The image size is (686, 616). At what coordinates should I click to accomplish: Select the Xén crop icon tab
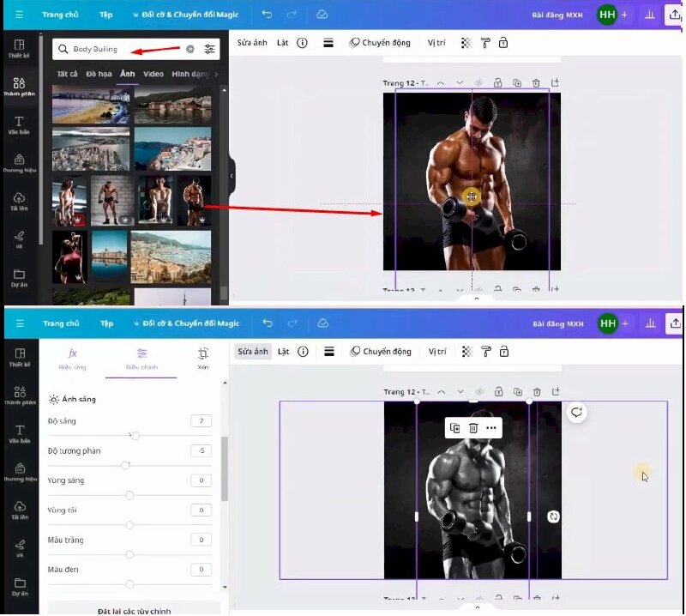(203, 358)
